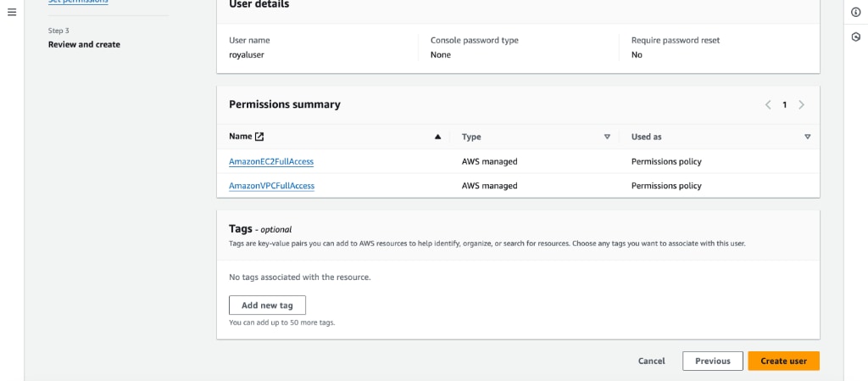Select Review and create step
The width and height of the screenshot is (868, 381).
(84, 44)
